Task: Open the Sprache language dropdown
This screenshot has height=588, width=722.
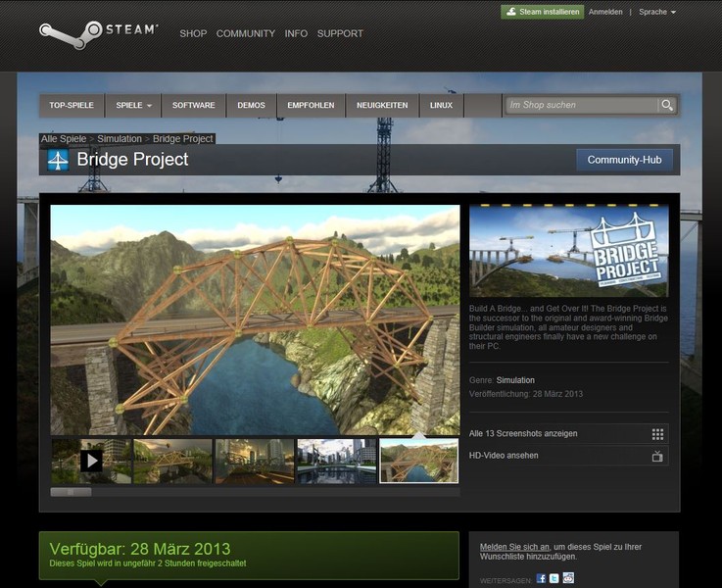Action: tap(656, 12)
